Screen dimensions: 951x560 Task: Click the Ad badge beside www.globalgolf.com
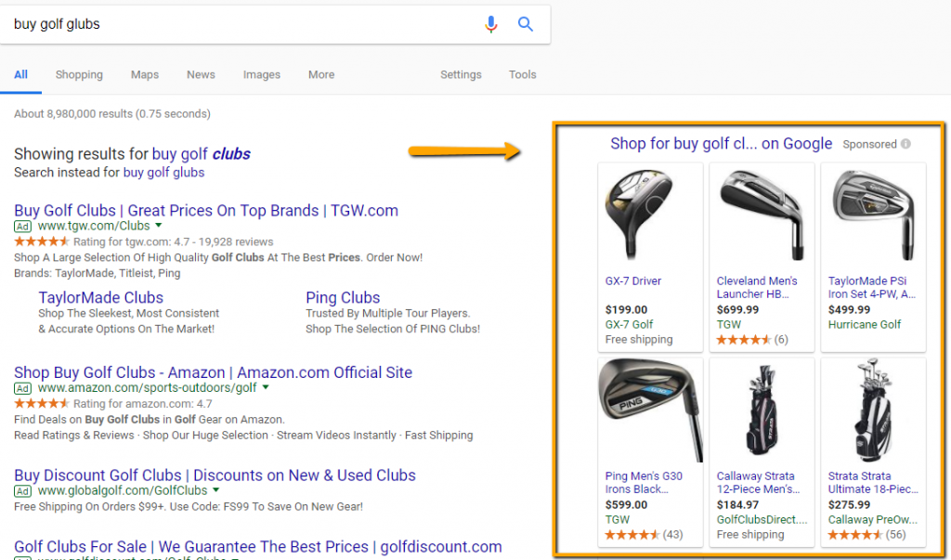[x=23, y=491]
